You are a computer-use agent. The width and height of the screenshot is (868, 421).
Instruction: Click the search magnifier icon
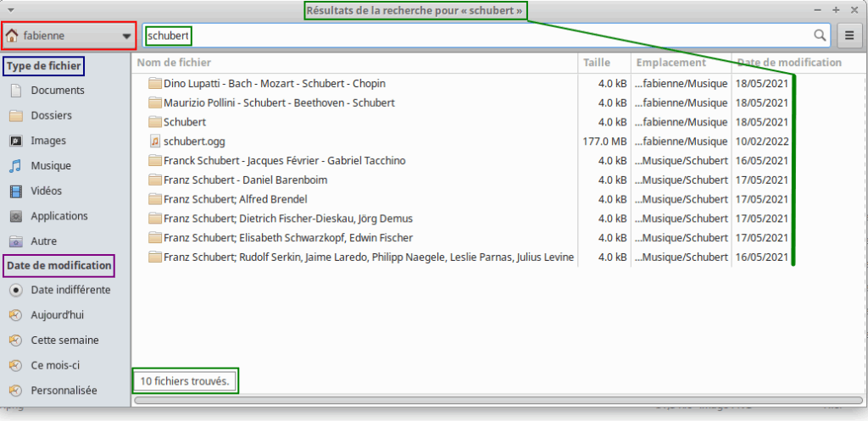pos(820,36)
